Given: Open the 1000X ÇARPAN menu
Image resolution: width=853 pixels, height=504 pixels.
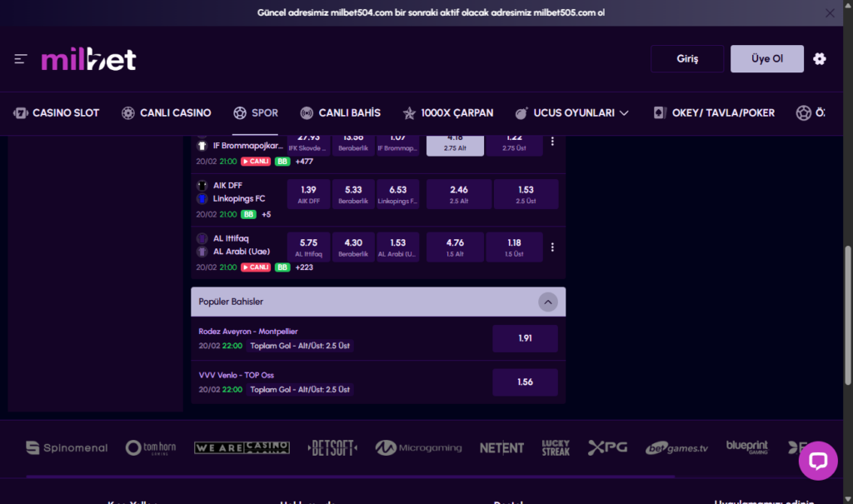Looking at the screenshot, I should point(448,113).
